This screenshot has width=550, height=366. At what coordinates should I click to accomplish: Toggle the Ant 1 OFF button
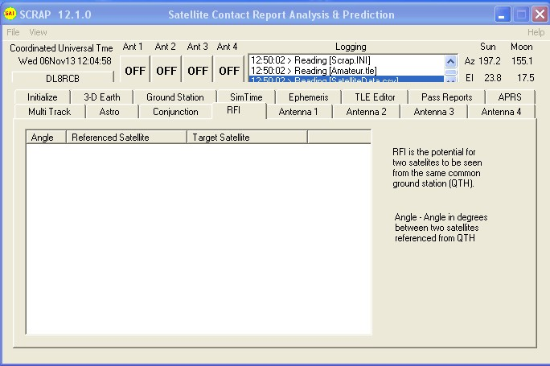click(x=135, y=69)
